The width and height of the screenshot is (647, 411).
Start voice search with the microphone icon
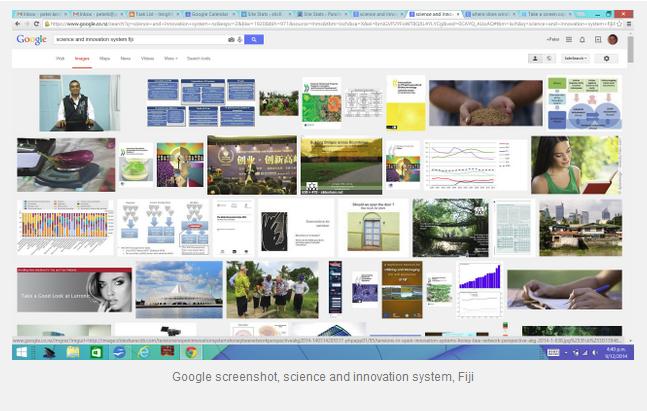click(240, 39)
